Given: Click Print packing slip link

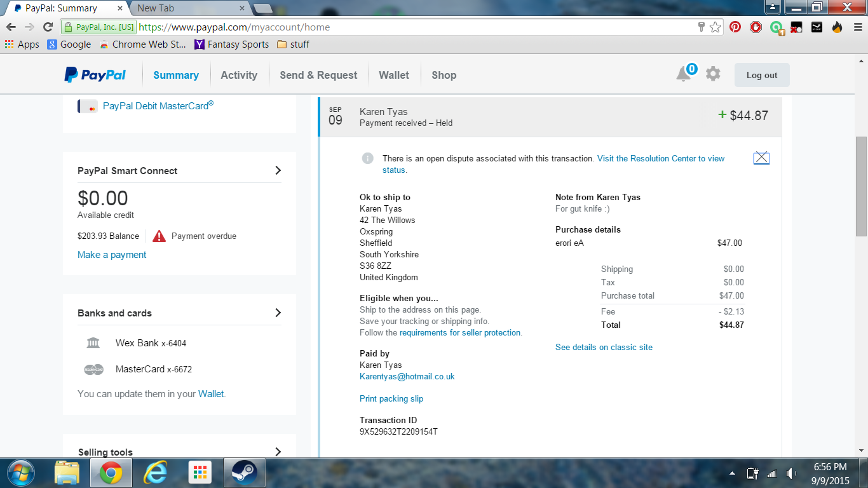Looking at the screenshot, I should click(x=391, y=399).
